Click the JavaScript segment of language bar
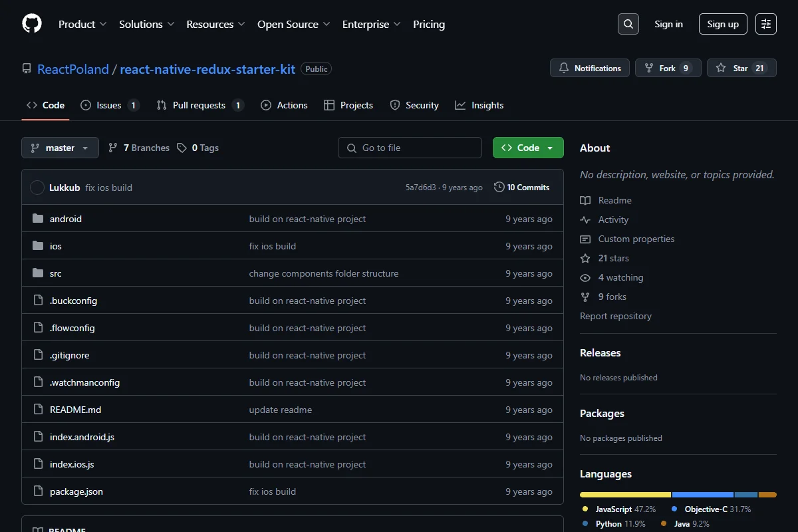 (625, 495)
